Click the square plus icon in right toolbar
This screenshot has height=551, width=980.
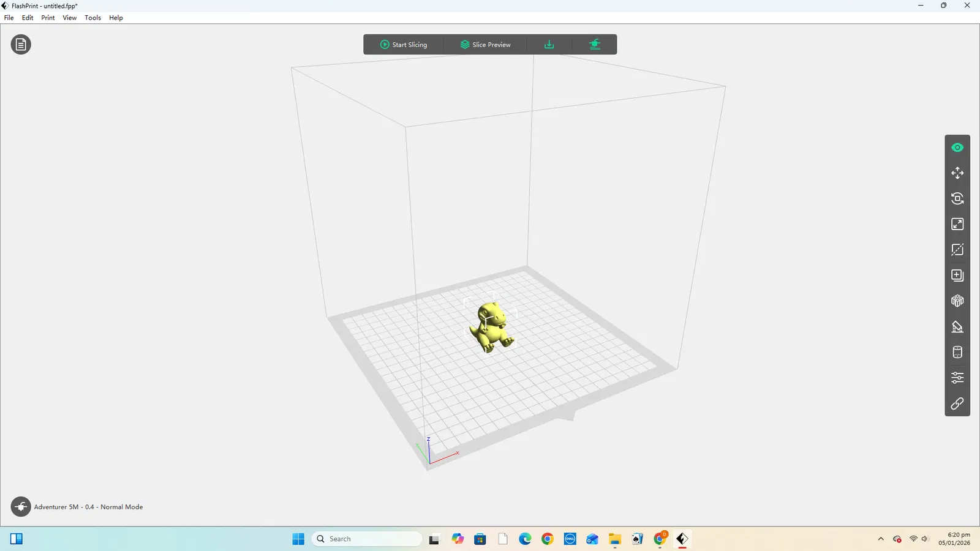coord(957,275)
